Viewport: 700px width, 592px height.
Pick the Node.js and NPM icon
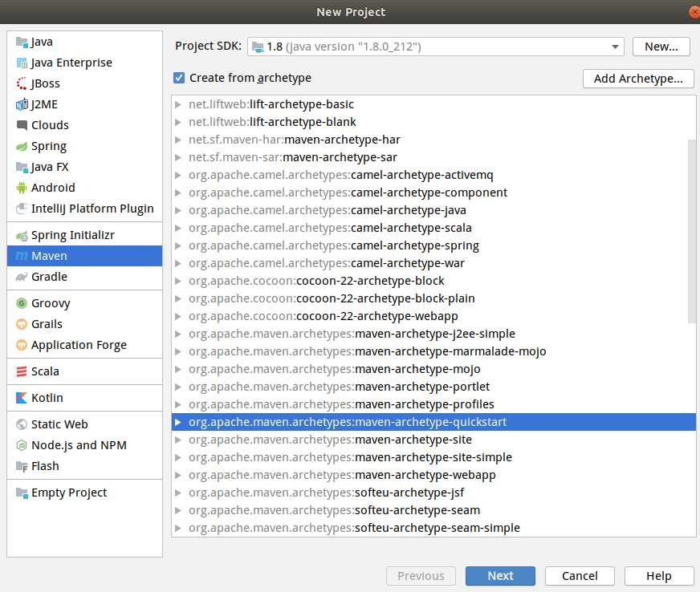pos(22,445)
